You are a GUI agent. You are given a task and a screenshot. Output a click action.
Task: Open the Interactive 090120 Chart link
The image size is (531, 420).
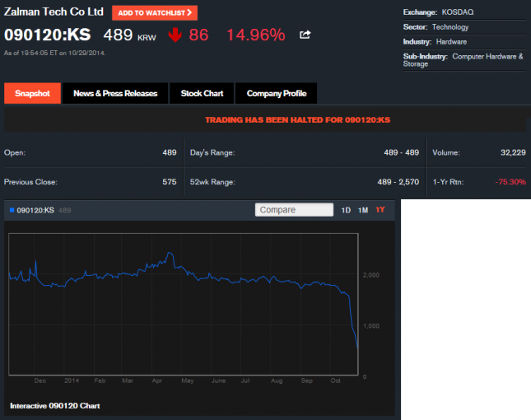pos(55,406)
